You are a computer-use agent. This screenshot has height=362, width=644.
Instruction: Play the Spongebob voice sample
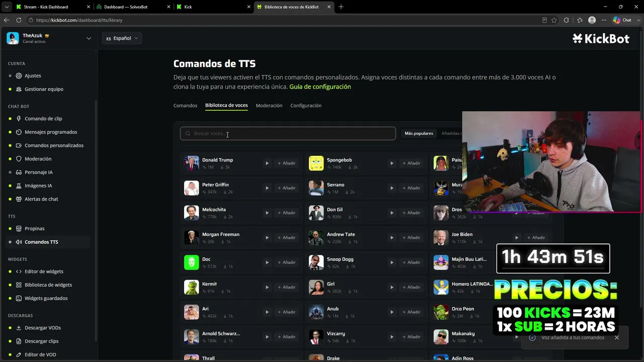click(x=392, y=163)
